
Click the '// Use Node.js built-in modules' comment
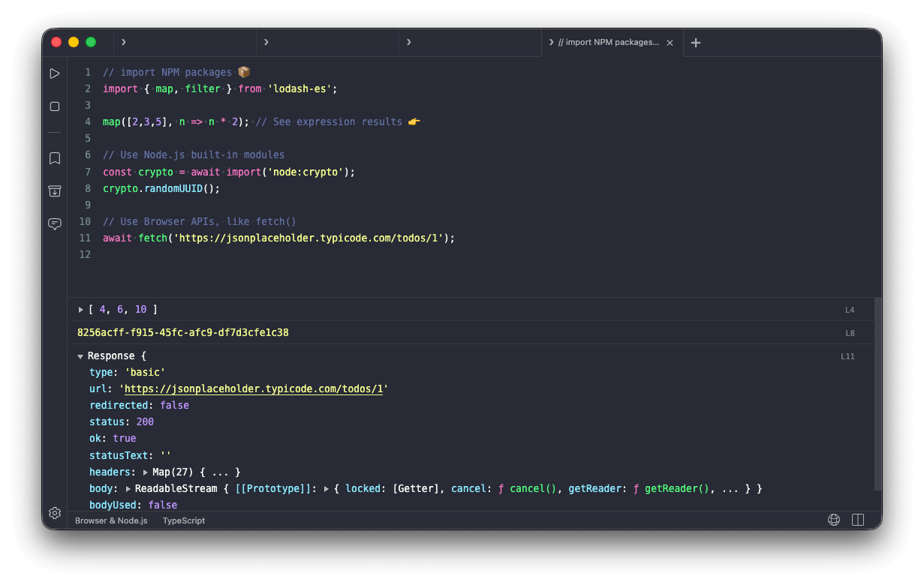(x=194, y=154)
